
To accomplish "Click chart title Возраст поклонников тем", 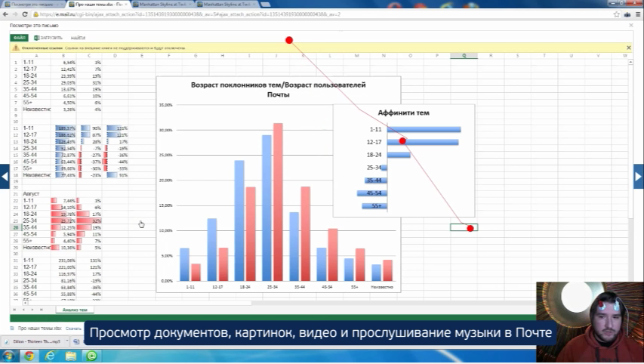I will (278, 90).
